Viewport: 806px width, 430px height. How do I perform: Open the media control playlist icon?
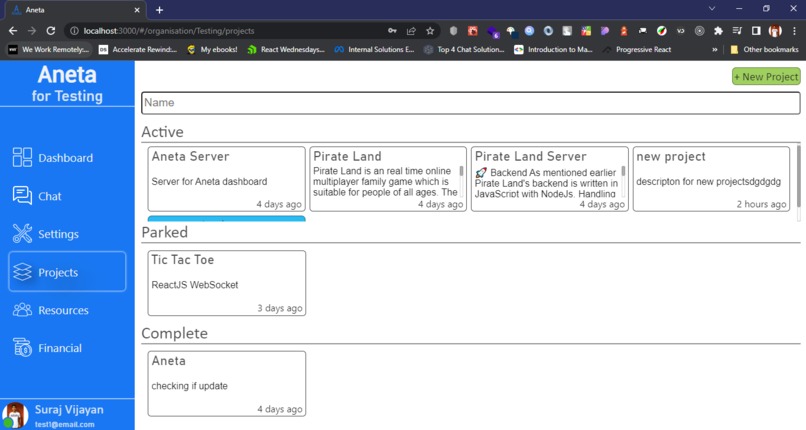737,31
